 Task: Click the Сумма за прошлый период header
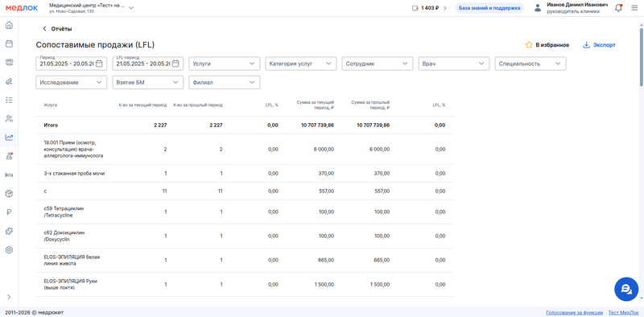(x=370, y=105)
